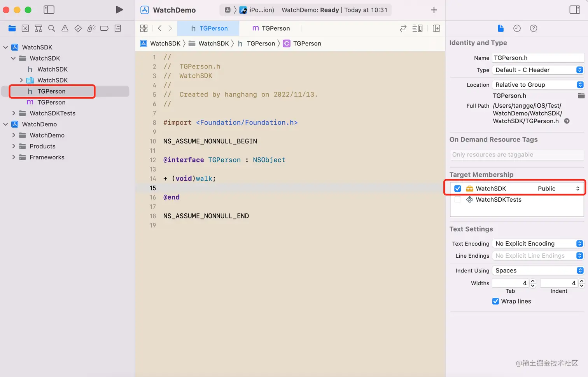Image resolution: width=588 pixels, height=377 pixels.
Task: Switch to the TGPerson implementation tab
Action: point(271,28)
